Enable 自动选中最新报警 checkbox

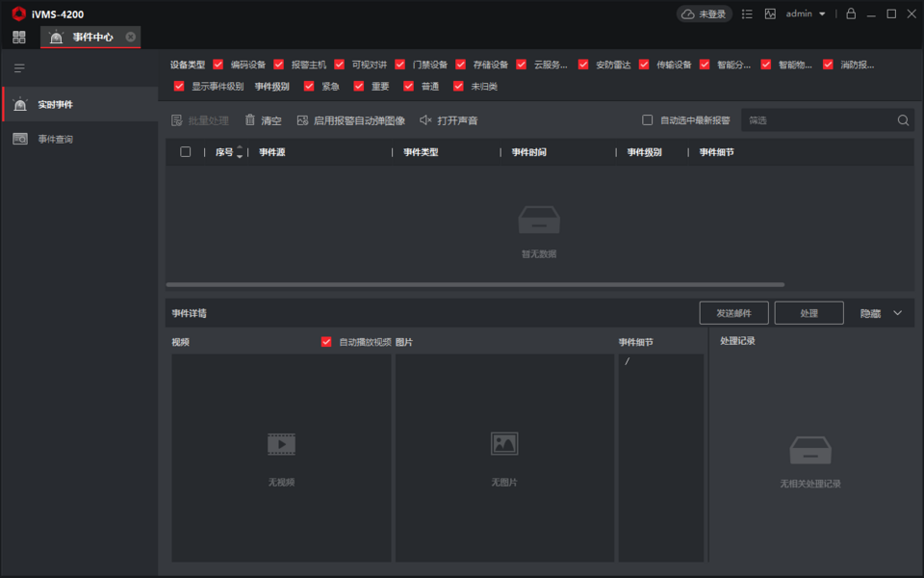tap(648, 120)
